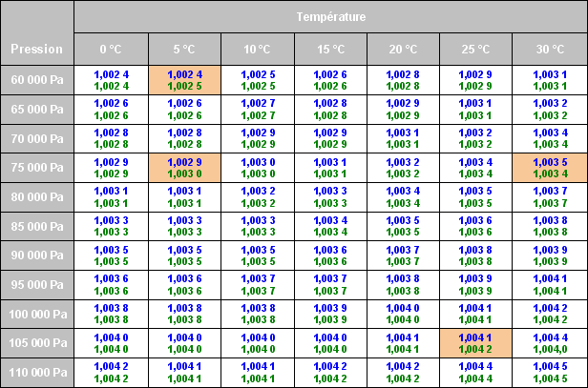Click the Pression header cell

[37, 49]
